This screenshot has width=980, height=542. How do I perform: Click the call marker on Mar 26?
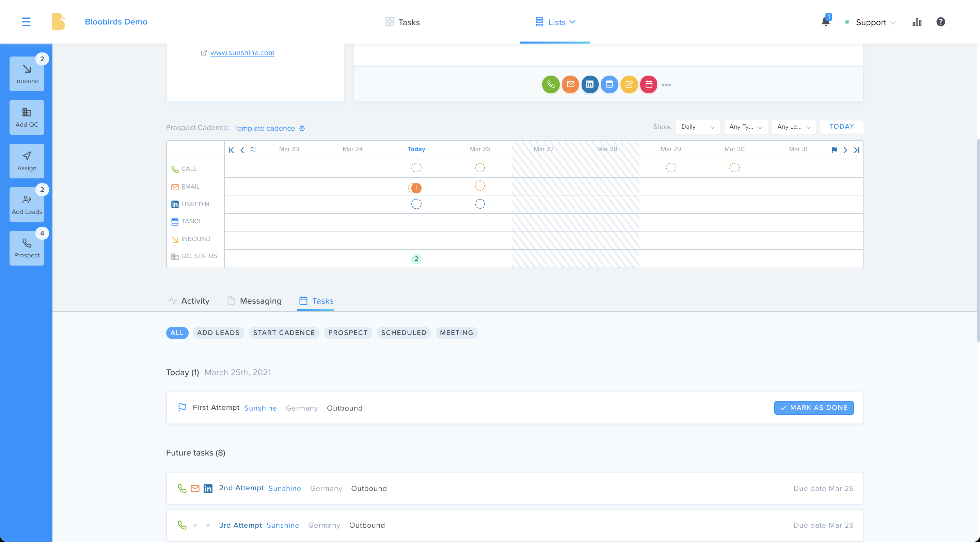point(480,168)
